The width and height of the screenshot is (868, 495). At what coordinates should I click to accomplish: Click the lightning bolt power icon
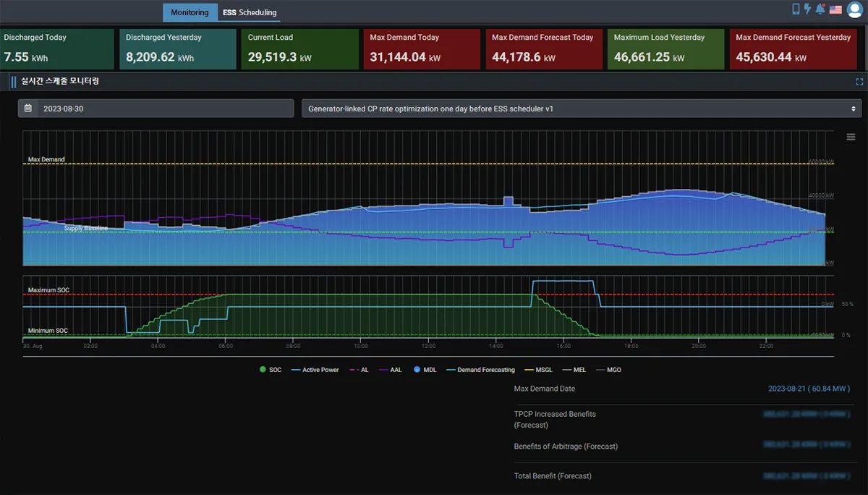tap(808, 9)
